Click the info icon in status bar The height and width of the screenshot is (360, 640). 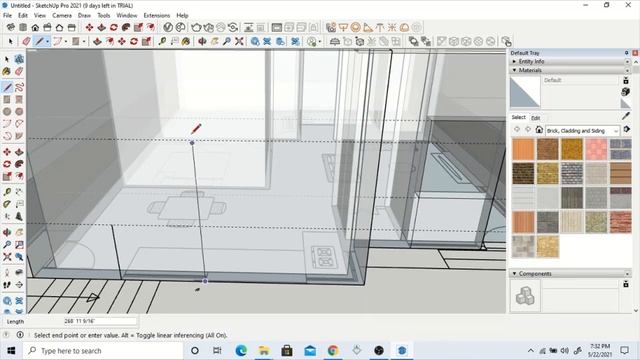(20, 335)
